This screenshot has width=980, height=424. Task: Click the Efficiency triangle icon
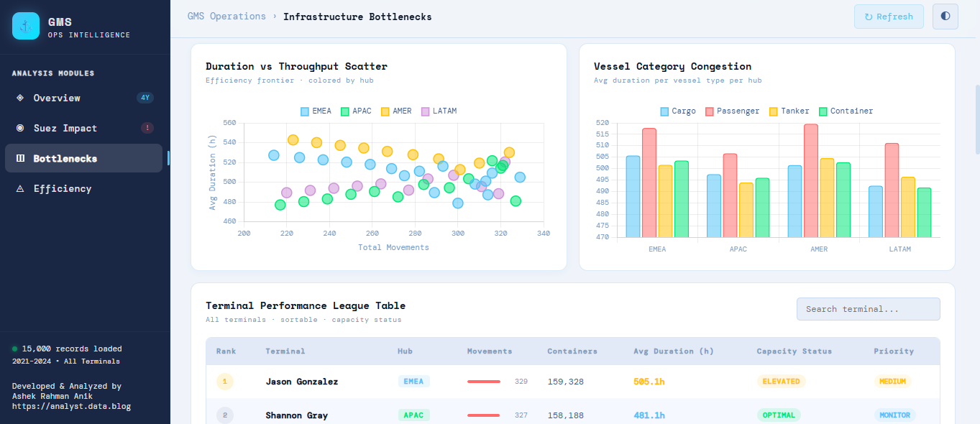20,188
